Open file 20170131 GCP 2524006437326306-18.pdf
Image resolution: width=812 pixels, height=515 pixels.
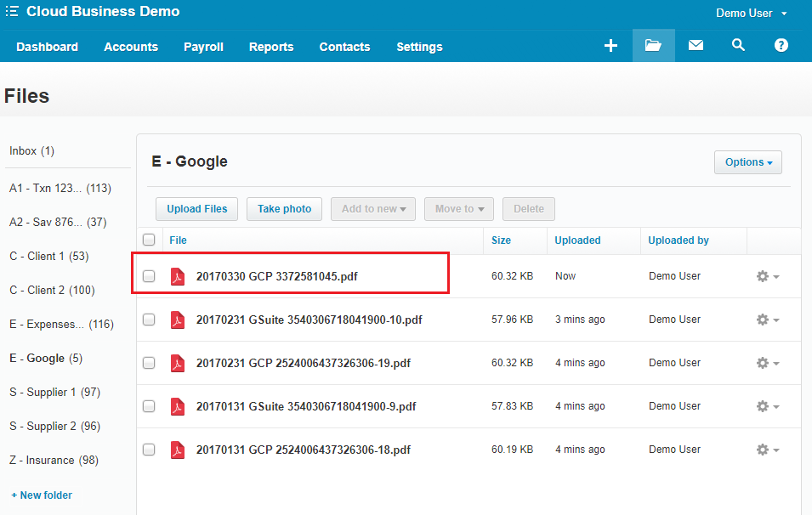(x=304, y=450)
